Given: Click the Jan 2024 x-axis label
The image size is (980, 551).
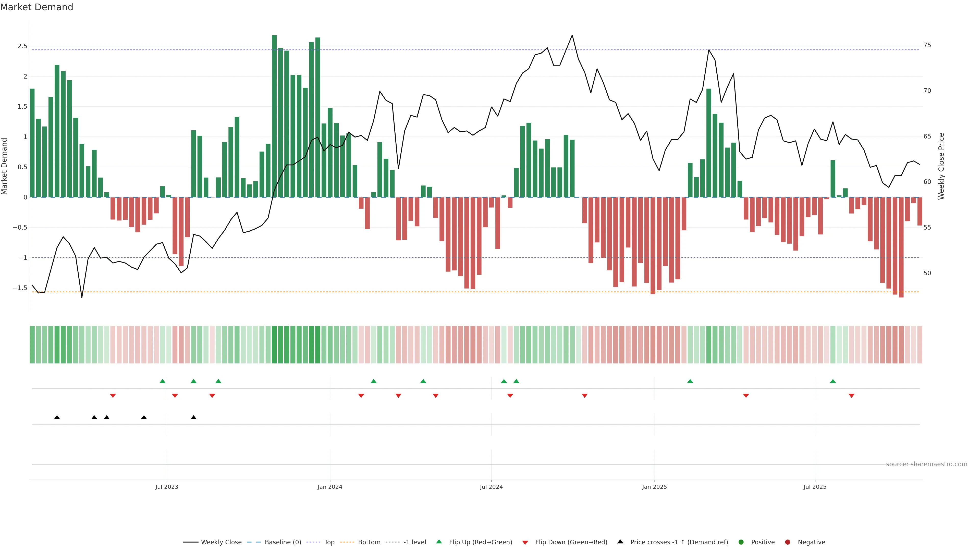Looking at the screenshot, I should (330, 487).
